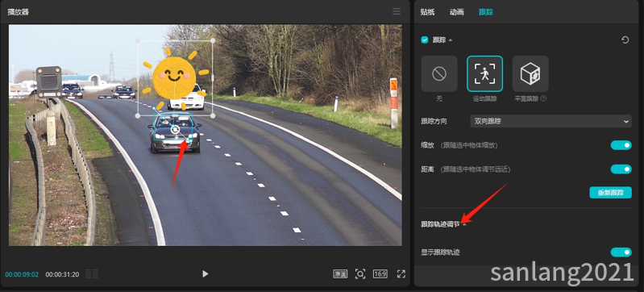This screenshot has height=292, width=644.
Task: Click the zoom-fit magnifier icon in player
Action: [360, 274]
